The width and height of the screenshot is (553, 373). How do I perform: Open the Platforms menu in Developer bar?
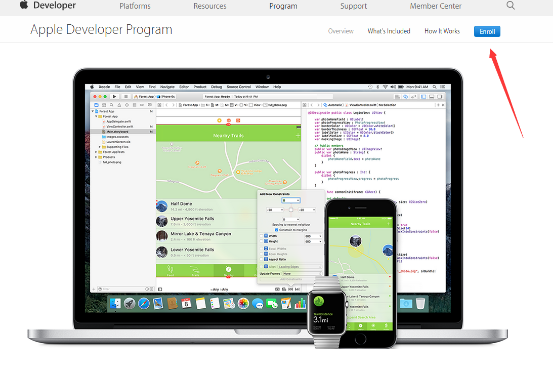135,6
